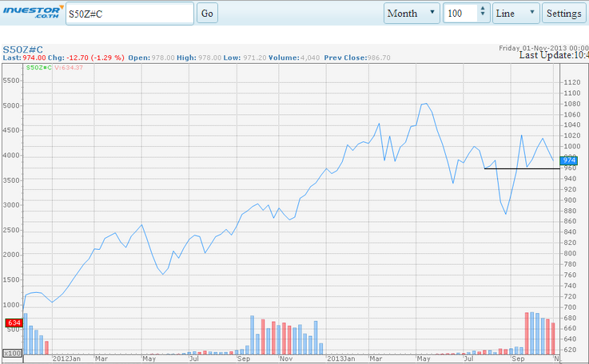Image resolution: width=589 pixels, height=364 pixels.
Task: Click the blue 974 price marker
Action: pos(569,160)
